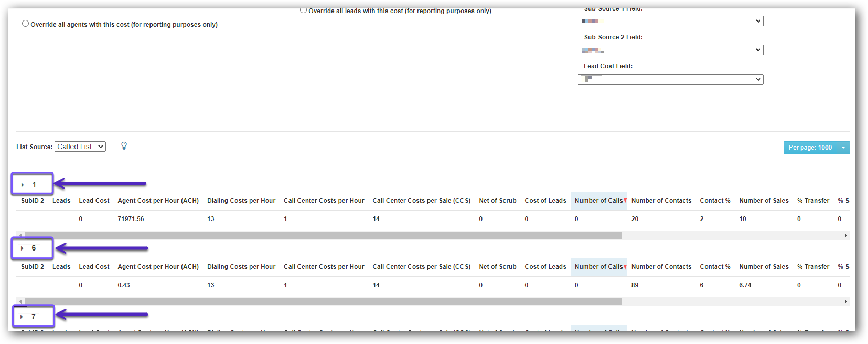Image resolution: width=868 pixels, height=344 pixels.
Task: Open the Lead Cost Field dropdown
Action: [670, 79]
